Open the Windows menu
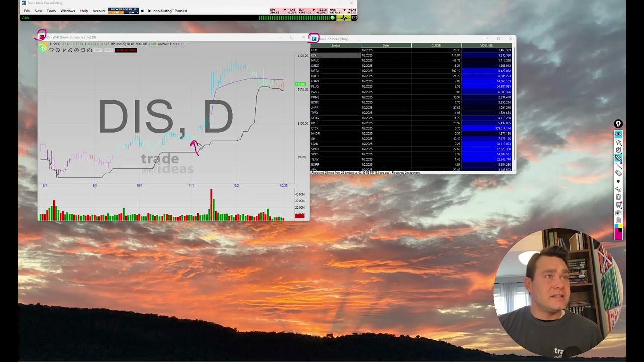Screen dimensions: 644x362 [68, 11]
